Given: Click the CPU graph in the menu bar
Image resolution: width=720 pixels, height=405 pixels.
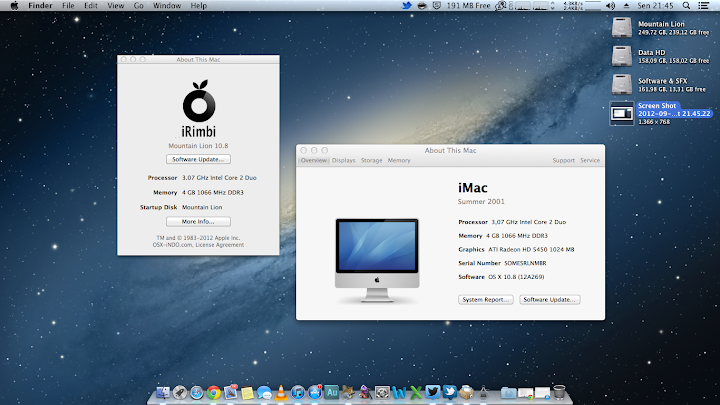Looking at the screenshot, I should (531, 6).
